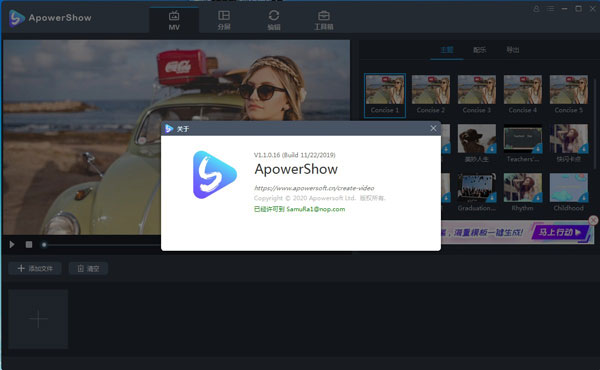Click the plus tile to add media

[x=38, y=319]
